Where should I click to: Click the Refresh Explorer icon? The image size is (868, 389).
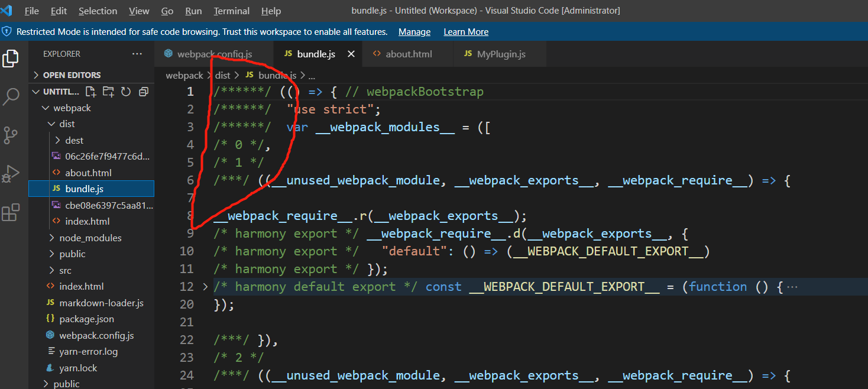(x=125, y=92)
